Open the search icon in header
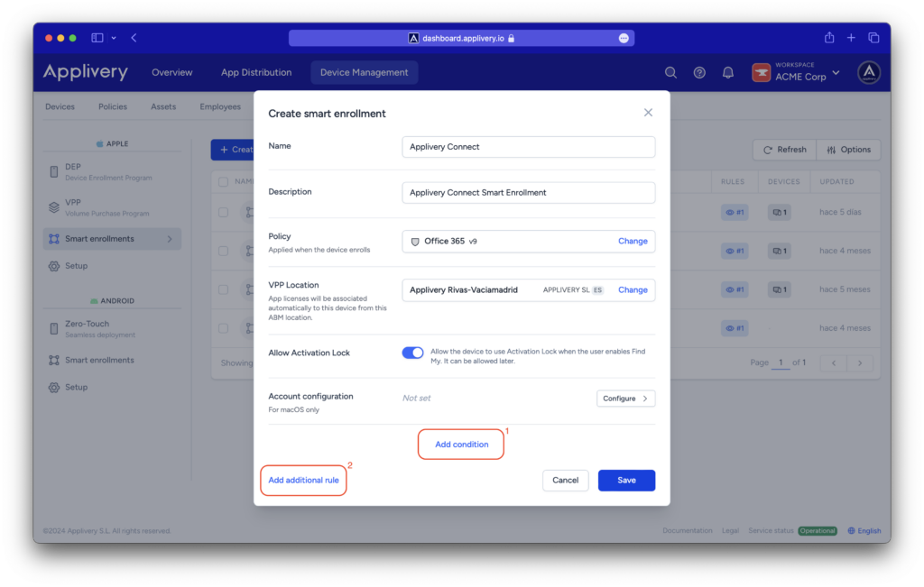The image size is (924, 587). click(670, 72)
